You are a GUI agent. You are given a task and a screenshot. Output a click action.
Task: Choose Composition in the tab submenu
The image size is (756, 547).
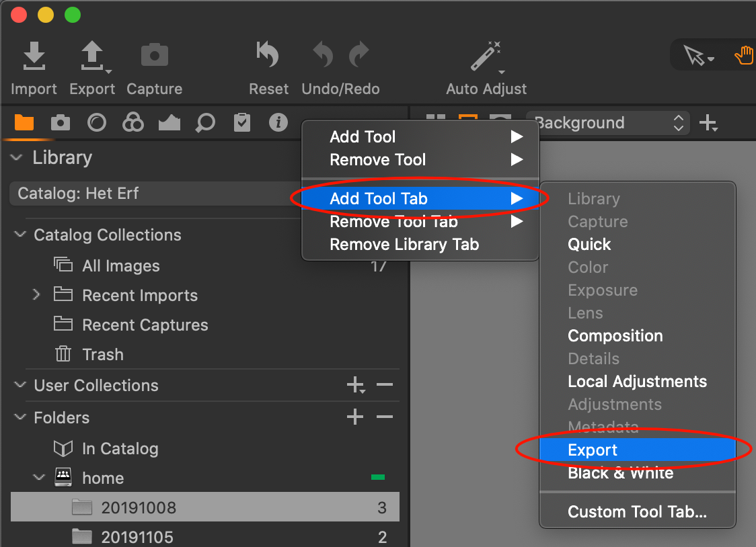pyautogui.click(x=638, y=335)
